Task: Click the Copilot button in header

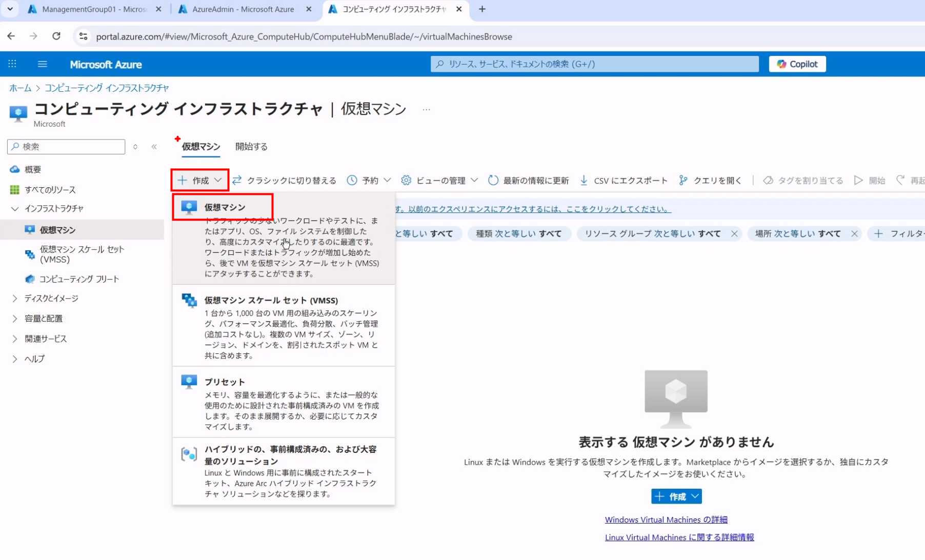Action: [797, 64]
